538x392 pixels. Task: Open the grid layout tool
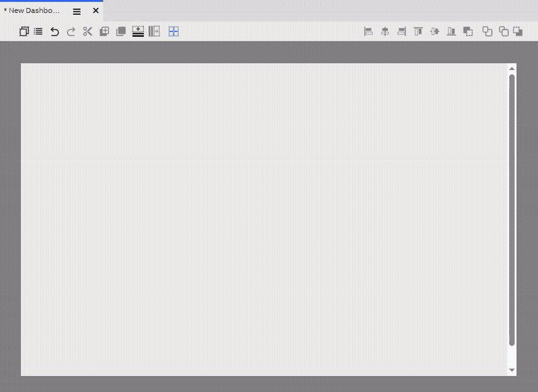pyautogui.click(x=174, y=31)
